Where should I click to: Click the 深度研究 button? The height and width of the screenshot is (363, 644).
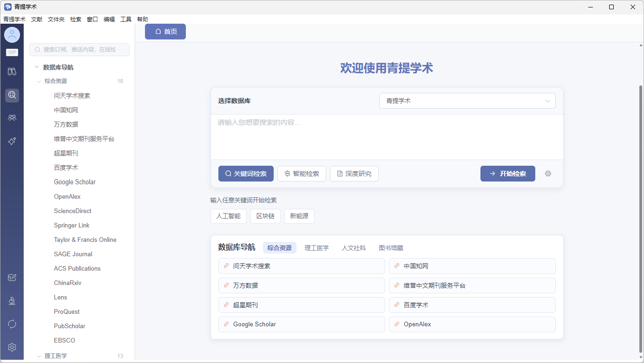[x=354, y=174]
